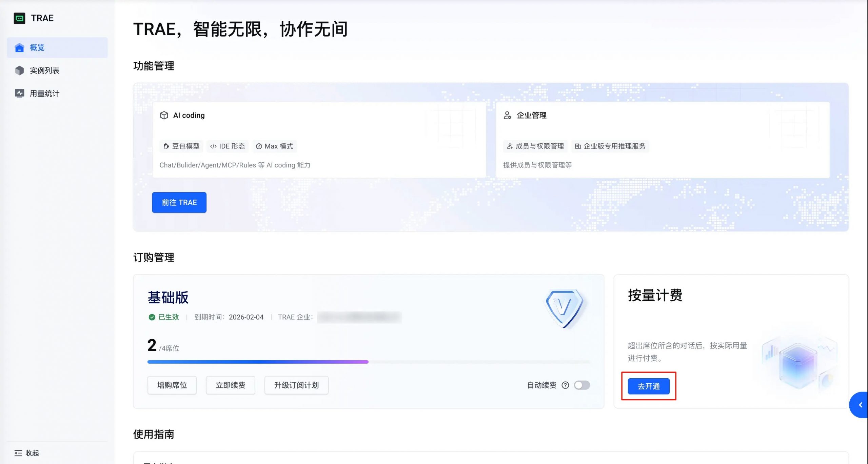Click the 用量统计 chart icon

(20, 93)
